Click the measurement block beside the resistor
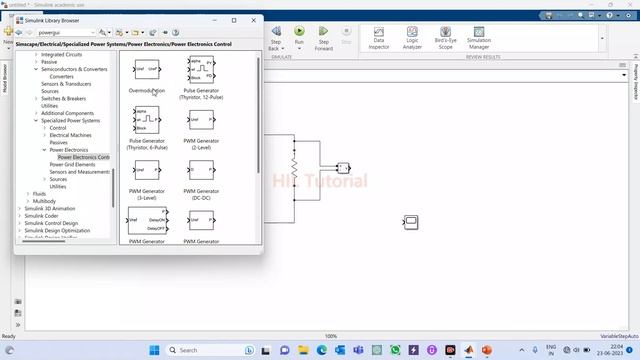 pyautogui.click(x=343, y=168)
